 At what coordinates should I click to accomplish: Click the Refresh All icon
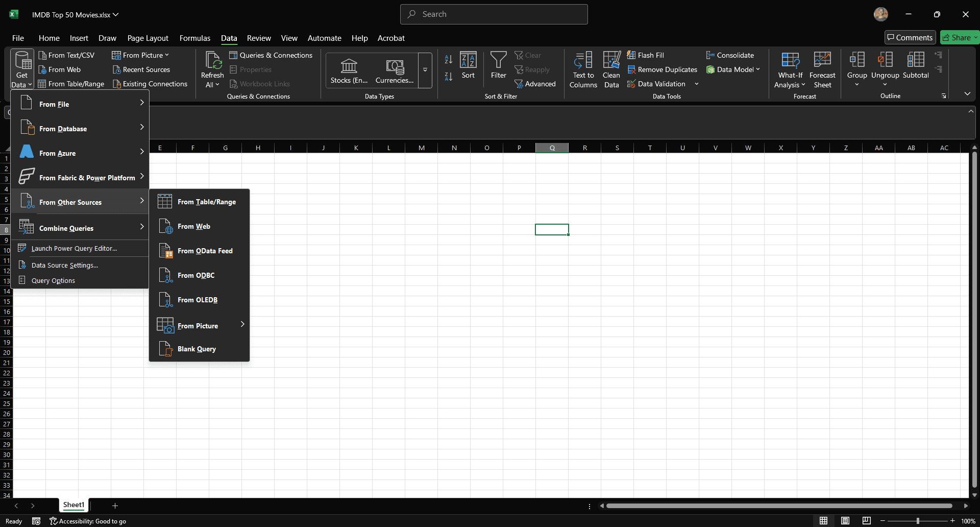click(212, 61)
